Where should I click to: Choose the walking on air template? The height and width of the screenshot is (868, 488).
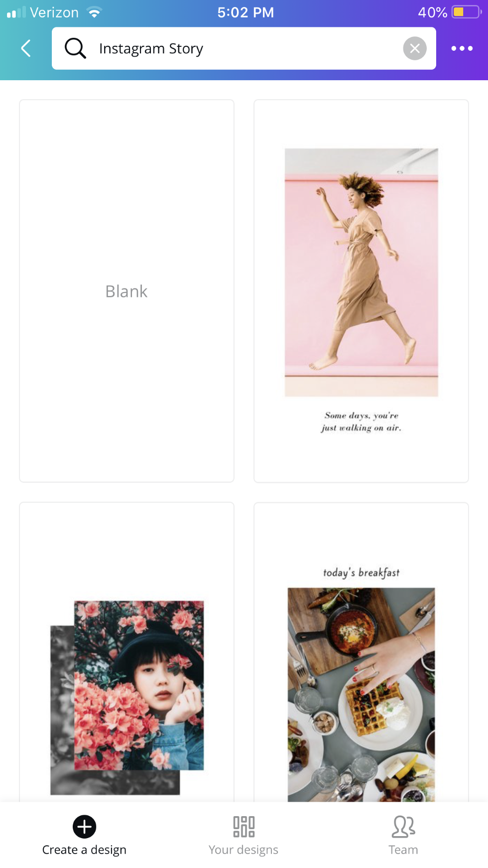click(x=361, y=291)
